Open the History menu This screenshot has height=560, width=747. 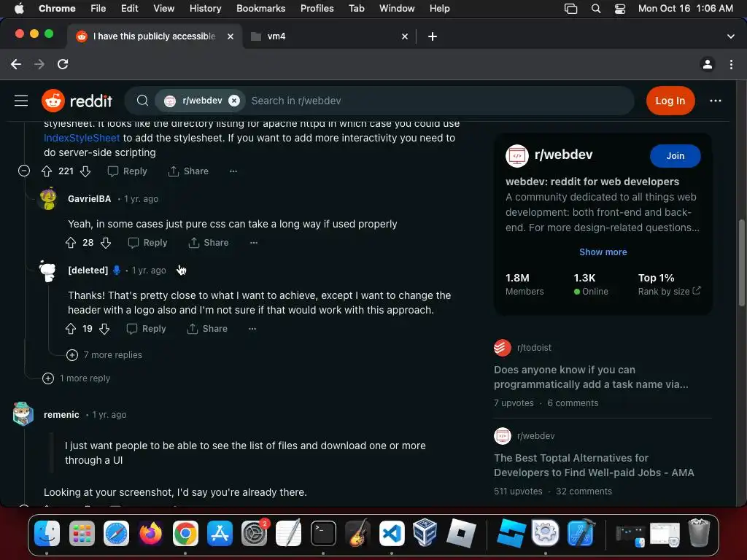(205, 8)
